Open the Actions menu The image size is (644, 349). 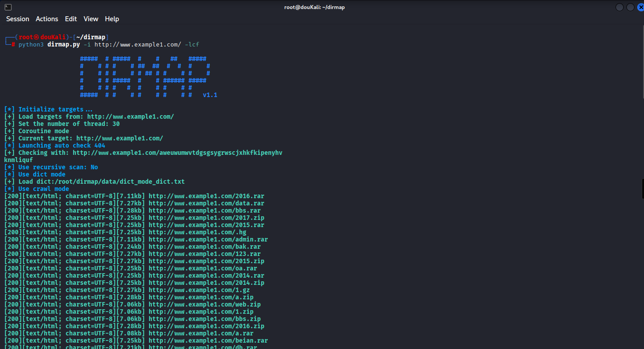47,19
